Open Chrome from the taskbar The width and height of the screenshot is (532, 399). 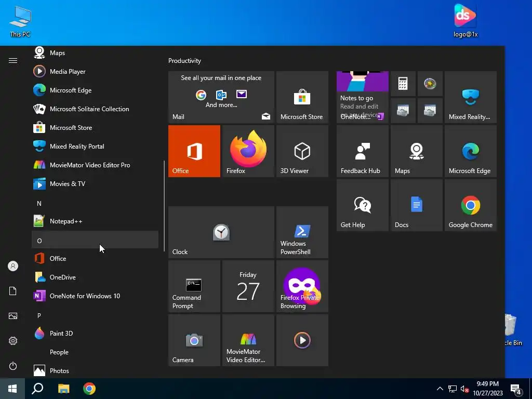pos(89,389)
